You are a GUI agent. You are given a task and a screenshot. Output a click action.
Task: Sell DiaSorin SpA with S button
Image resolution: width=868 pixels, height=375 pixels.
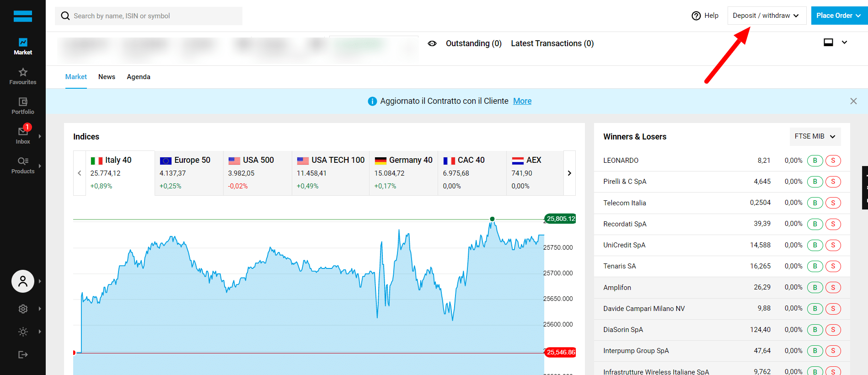click(833, 330)
